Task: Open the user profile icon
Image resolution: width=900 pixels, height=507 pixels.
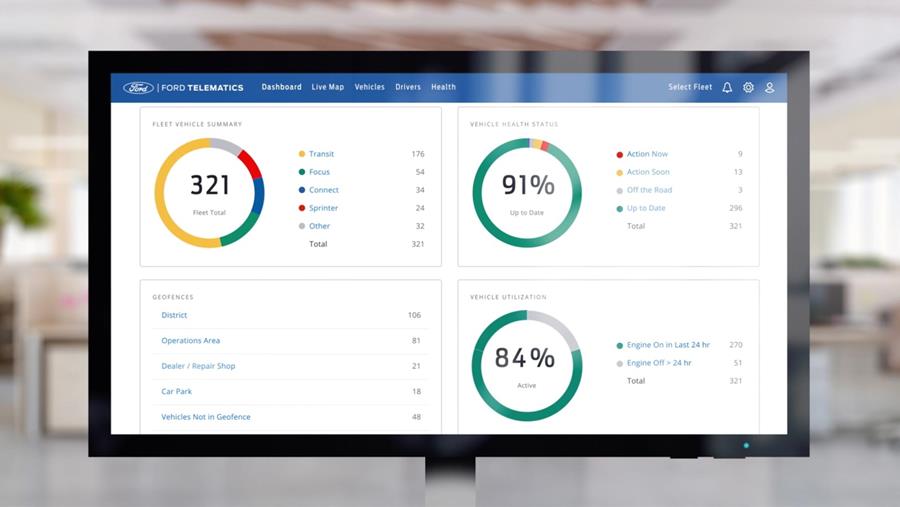Action: coord(770,88)
